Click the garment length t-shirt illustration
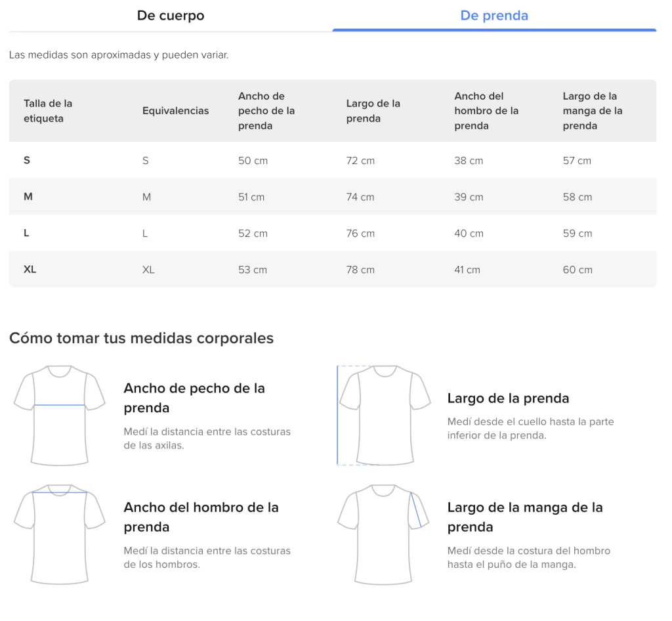The width and height of the screenshot is (672, 621). tap(384, 415)
